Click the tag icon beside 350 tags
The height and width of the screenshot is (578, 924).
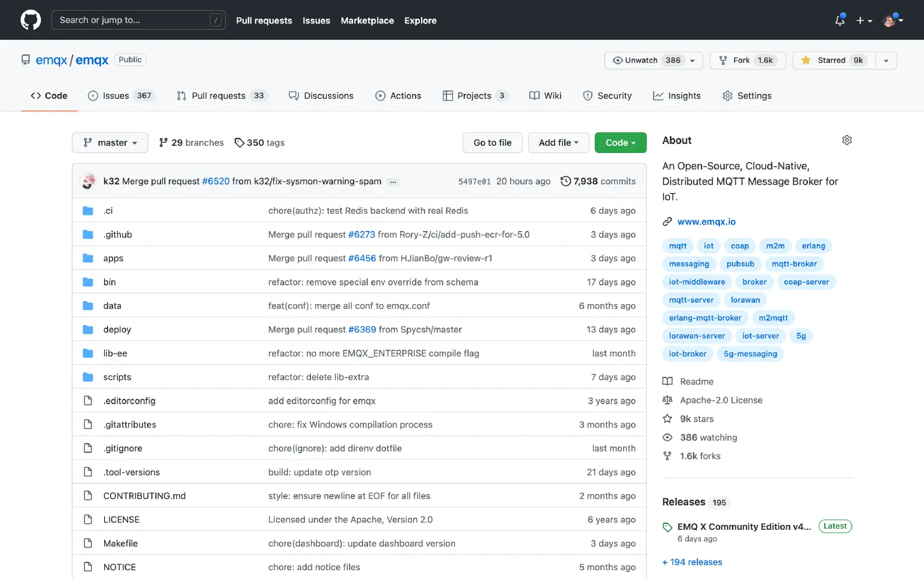tap(240, 142)
